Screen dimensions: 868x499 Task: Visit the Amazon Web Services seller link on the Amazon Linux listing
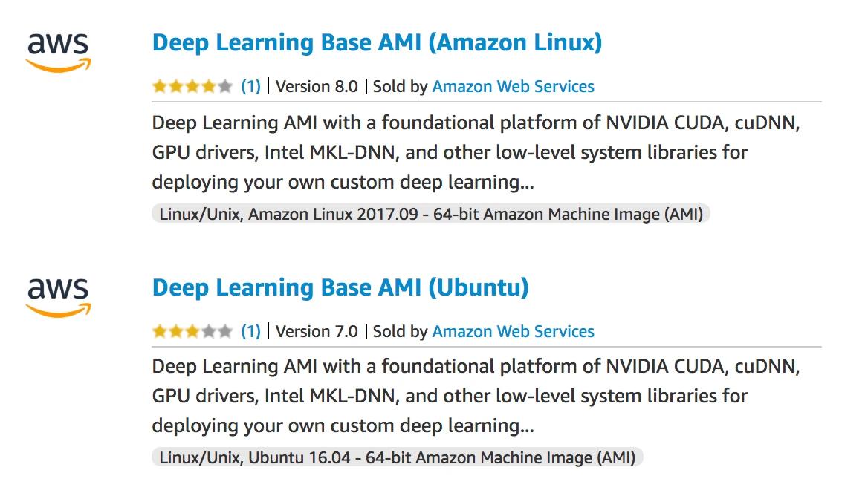[513, 87]
